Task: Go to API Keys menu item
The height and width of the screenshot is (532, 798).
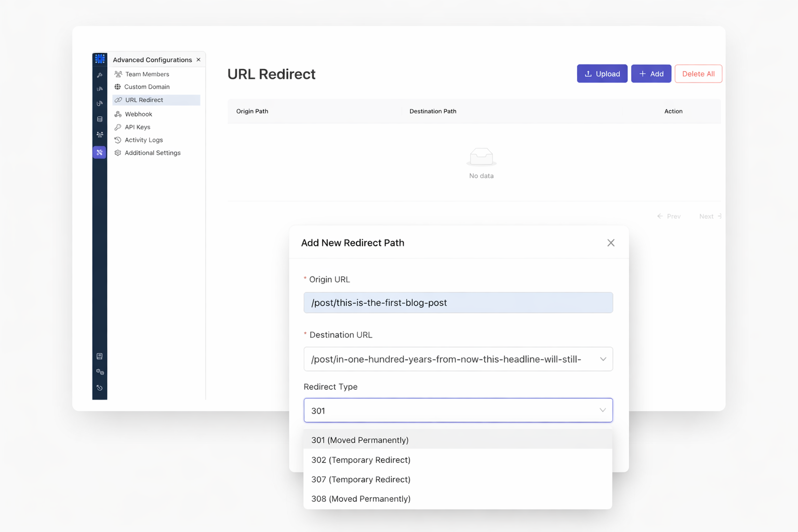Action: coord(137,127)
